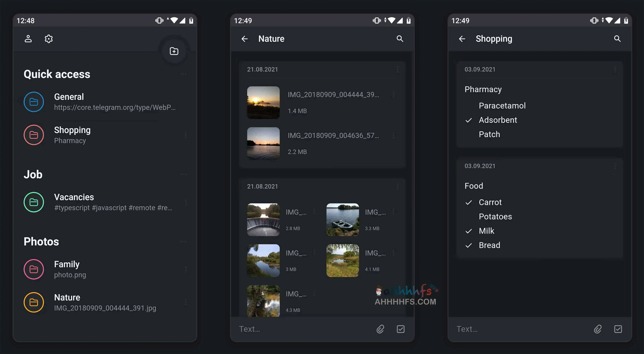Open three-dot menu of Pharmacy note
This screenshot has width=644, height=354.
click(615, 70)
